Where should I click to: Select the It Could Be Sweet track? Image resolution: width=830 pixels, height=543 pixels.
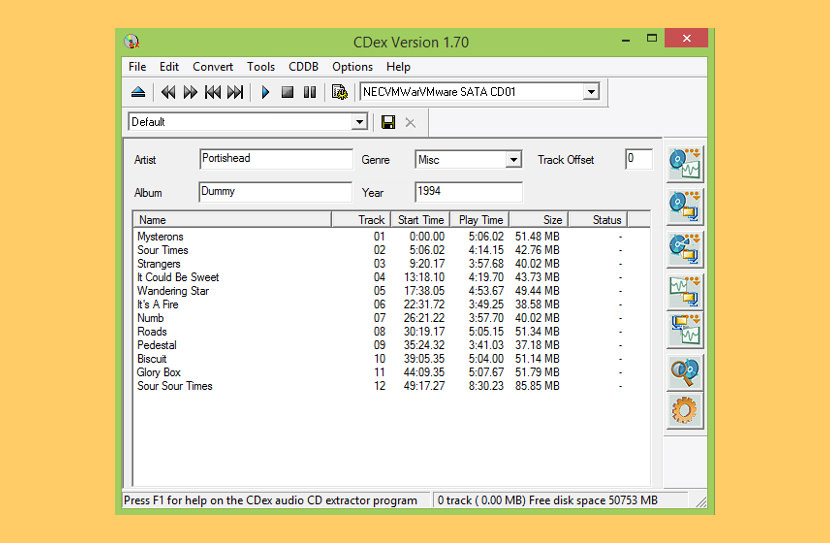tap(391, 277)
